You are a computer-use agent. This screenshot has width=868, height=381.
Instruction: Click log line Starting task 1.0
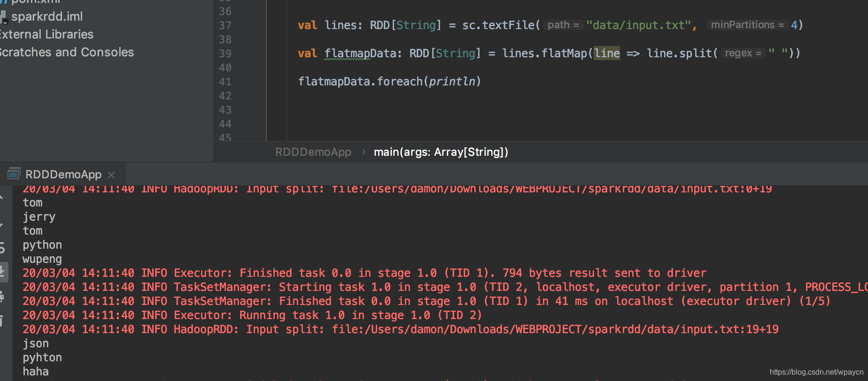[x=445, y=287]
